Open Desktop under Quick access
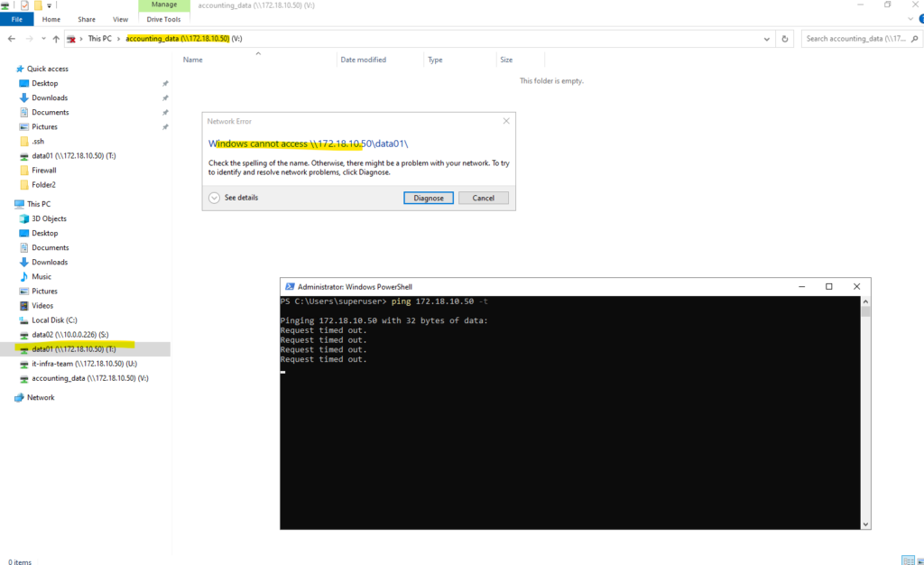Viewport: 924px width, 565px height. [x=45, y=84]
